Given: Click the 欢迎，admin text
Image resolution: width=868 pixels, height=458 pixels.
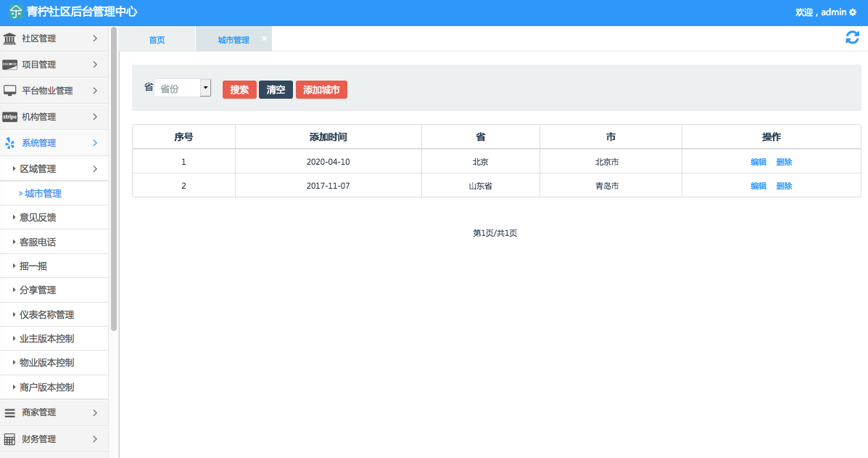Looking at the screenshot, I should [821, 12].
